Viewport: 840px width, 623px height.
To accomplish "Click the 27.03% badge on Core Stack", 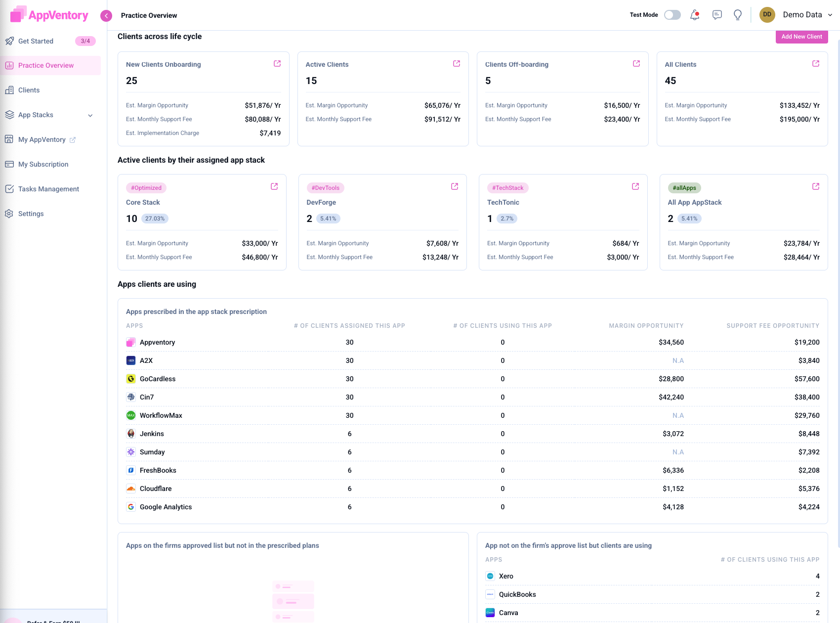I will tap(155, 219).
